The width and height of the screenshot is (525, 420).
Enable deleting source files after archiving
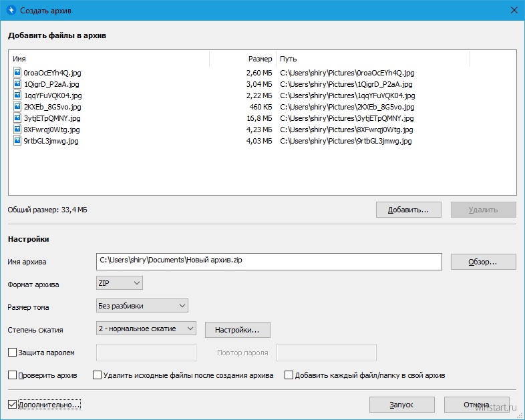tap(97, 375)
